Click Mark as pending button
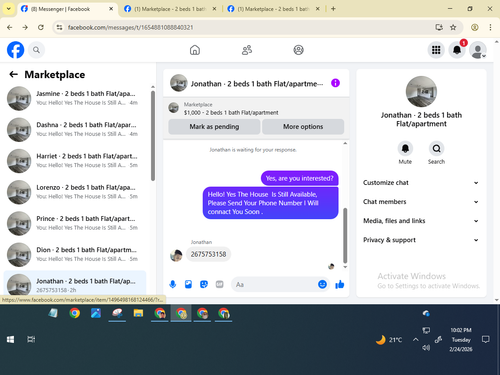This screenshot has height=375, width=500. (x=214, y=127)
